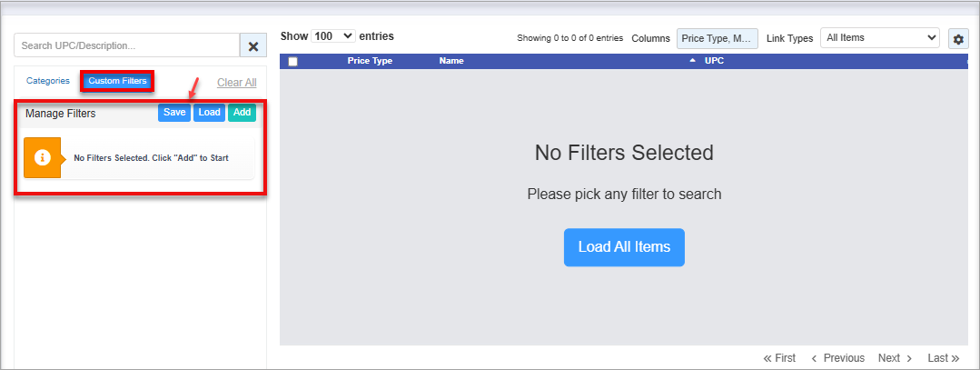The height and width of the screenshot is (370, 980).
Task: Open the gear settings icon
Action: [958, 39]
